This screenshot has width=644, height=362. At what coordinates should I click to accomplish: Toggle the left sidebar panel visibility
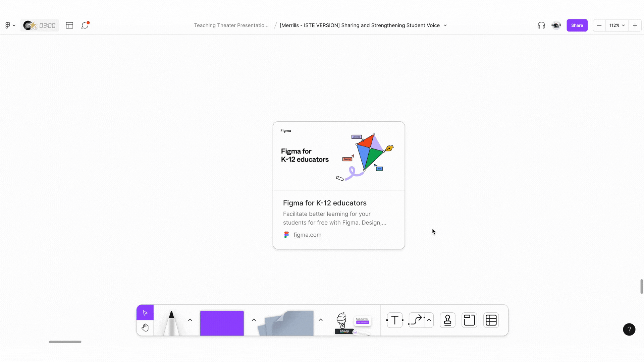tap(69, 25)
